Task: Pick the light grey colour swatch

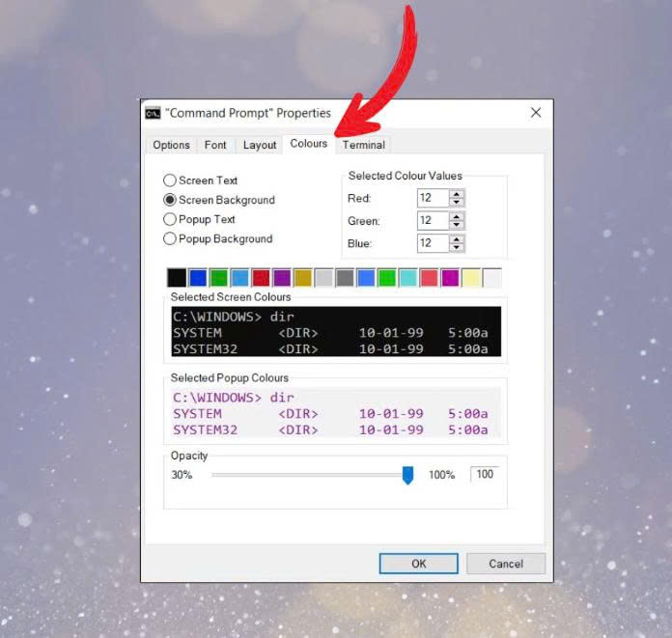Action: point(323,278)
